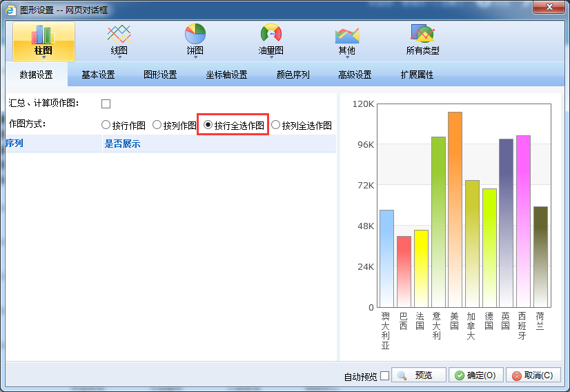This screenshot has height=392, width=570.
Task: Click the 48K axis value
Action: [366, 226]
